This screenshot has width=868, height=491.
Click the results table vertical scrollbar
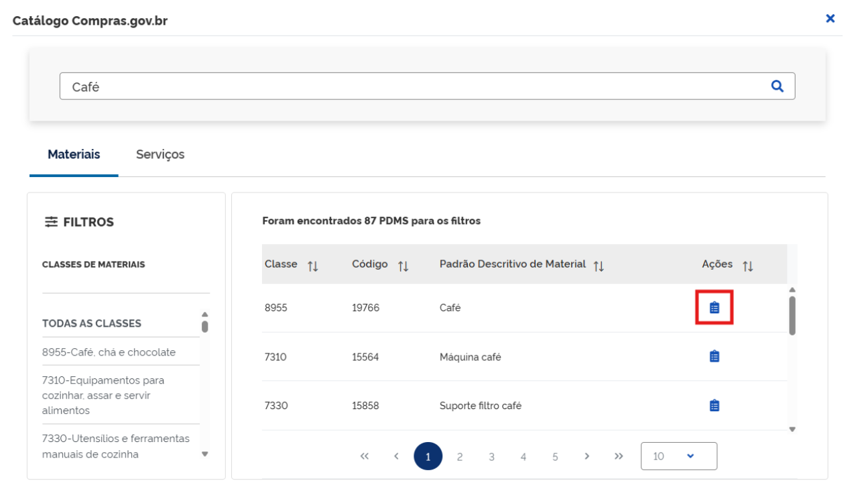point(792,315)
